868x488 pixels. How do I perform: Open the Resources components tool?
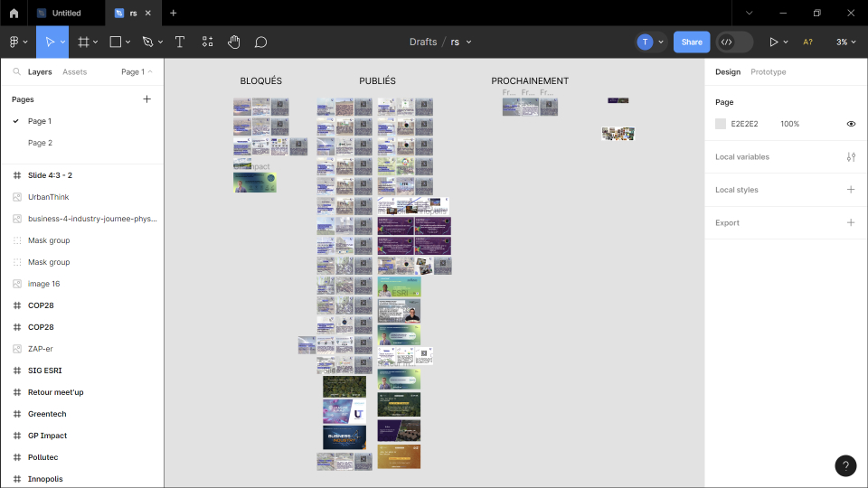click(207, 42)
